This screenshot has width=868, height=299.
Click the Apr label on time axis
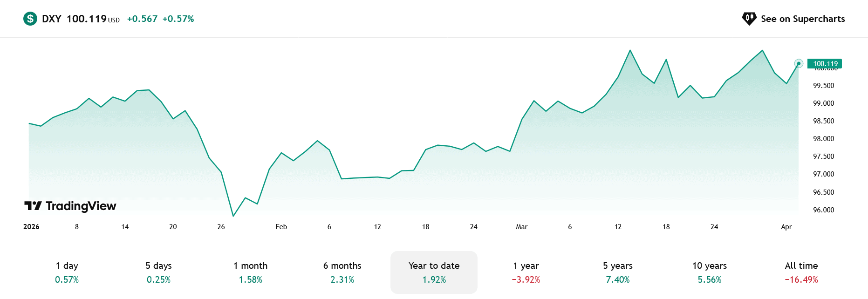786,227
